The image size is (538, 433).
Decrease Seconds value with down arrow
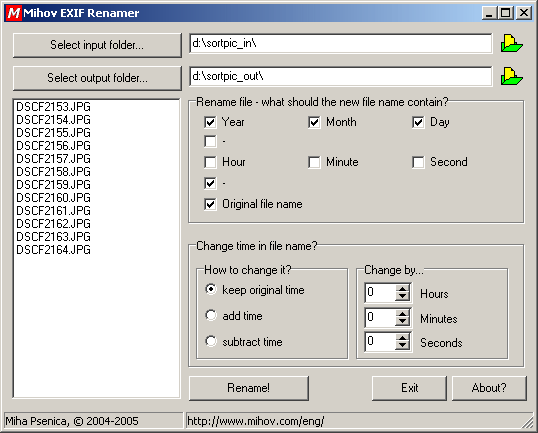pos(402,346)
